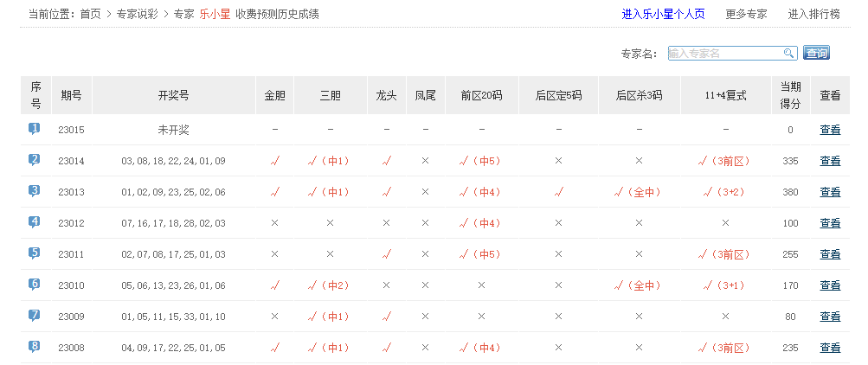
Task: Click 查看 for unopened period 23015
Action: point(830,130)
